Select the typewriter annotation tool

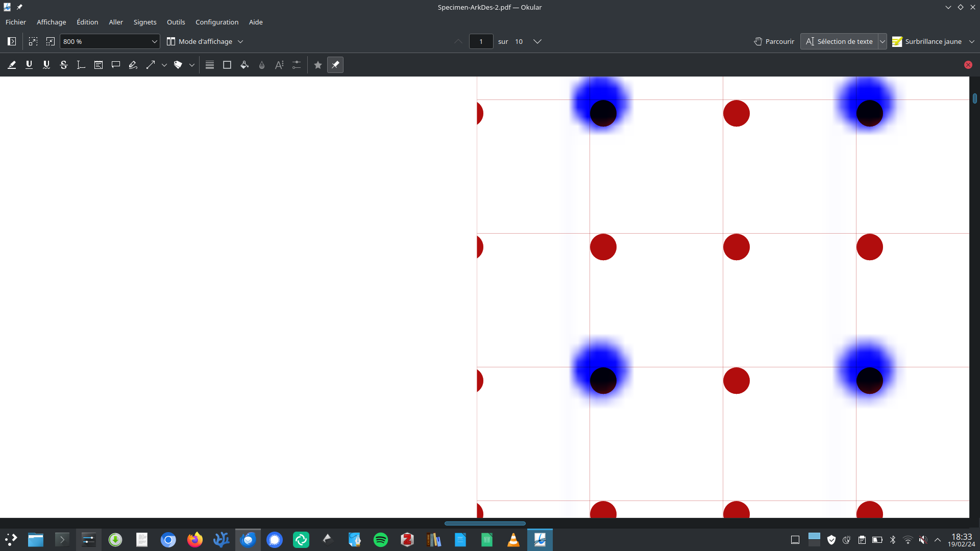pyautogui.click(x=81, y=65)
